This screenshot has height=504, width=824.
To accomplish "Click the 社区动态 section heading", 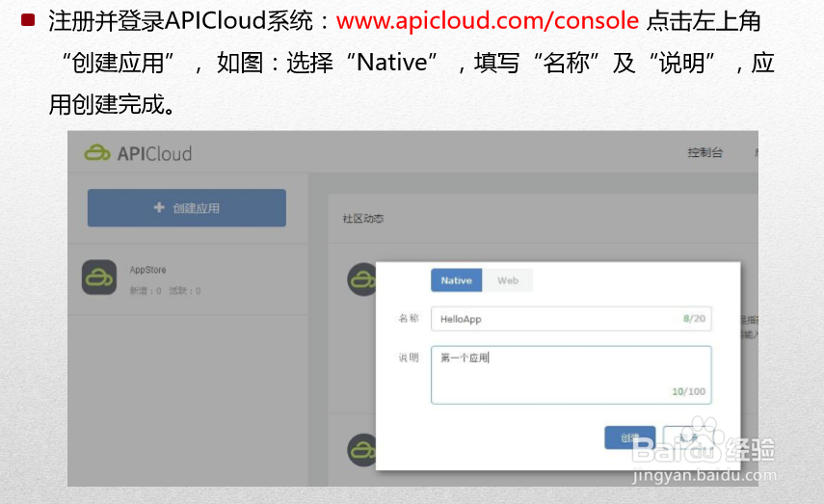I will [x=363, y=218].
